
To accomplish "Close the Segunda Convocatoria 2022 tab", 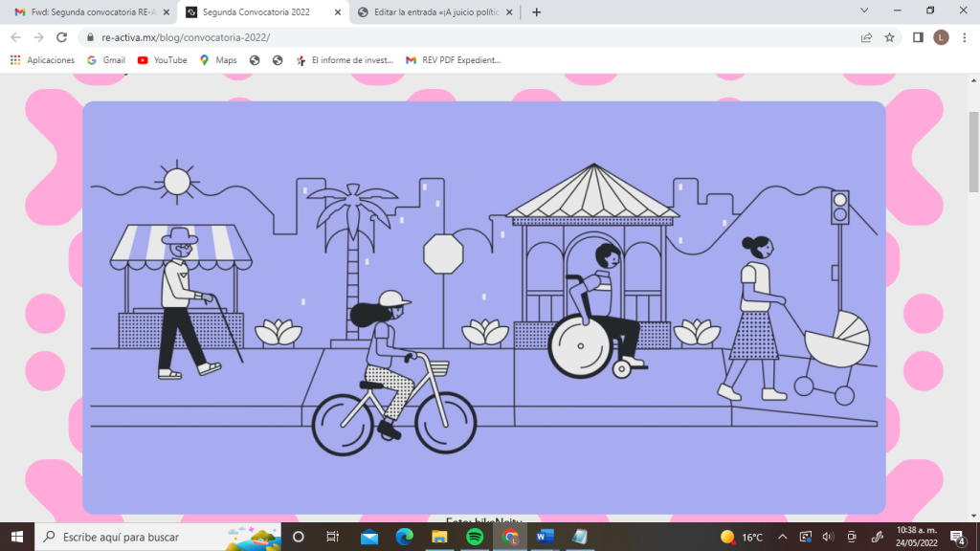I will click(335, 12).
